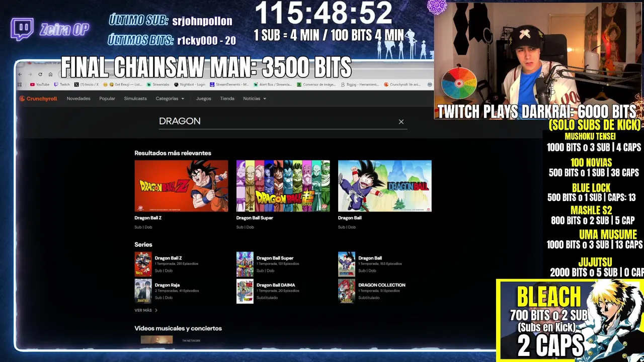The image size is (644, 362).
Task: Click the Videos musicales y conciertos heading
Action: tap(178, 328)
